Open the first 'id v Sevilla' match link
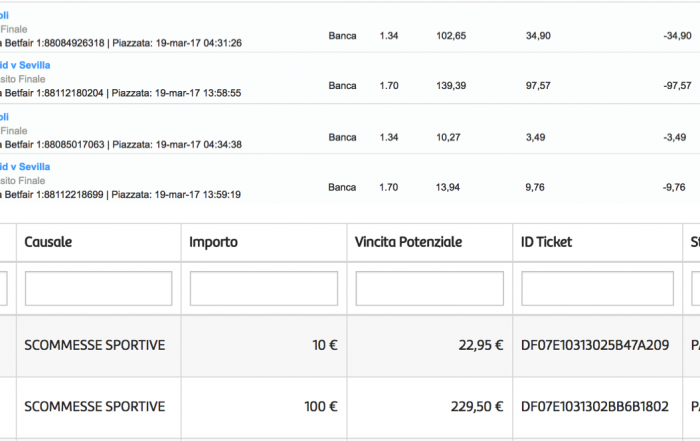The width and height of the screenshot is (700, 441). click(x=25, y=65)
